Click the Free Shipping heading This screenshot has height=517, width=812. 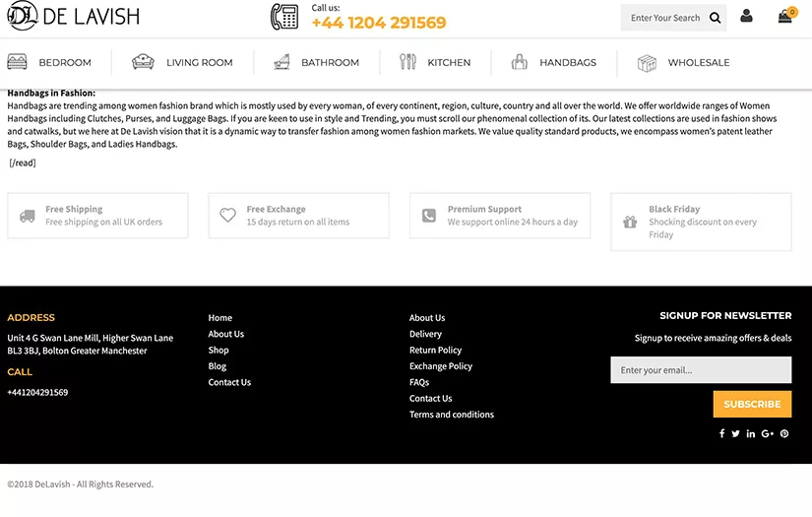(x=74, y=209)
